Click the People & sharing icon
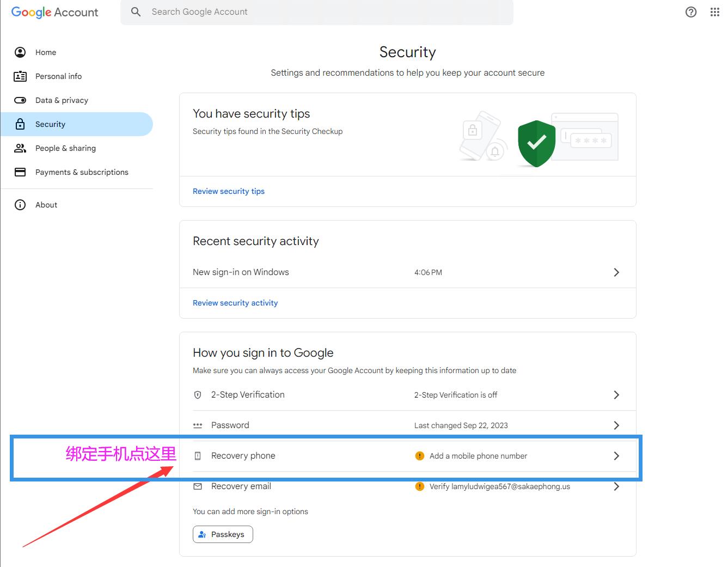 tap(20, 148)
